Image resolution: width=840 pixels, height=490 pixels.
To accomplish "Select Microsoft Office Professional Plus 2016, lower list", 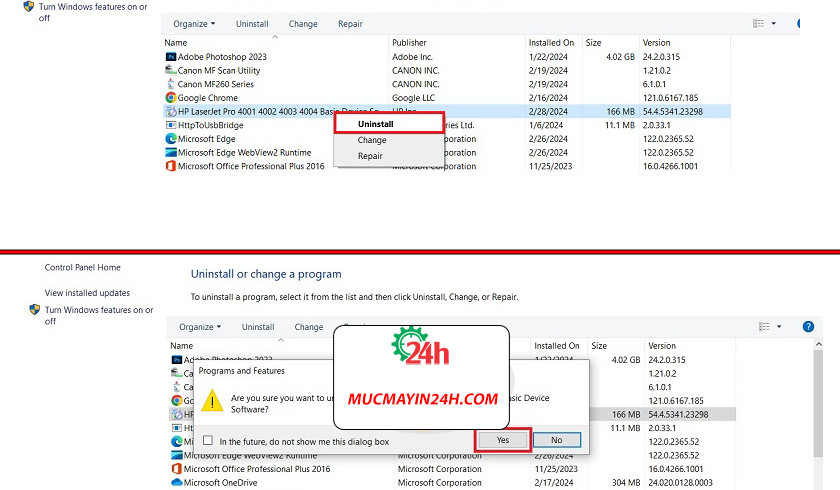I will click(451, 469).
